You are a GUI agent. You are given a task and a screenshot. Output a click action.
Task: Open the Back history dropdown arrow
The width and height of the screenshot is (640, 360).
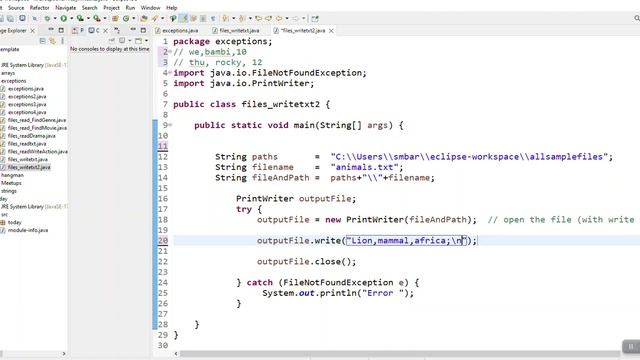287,18
